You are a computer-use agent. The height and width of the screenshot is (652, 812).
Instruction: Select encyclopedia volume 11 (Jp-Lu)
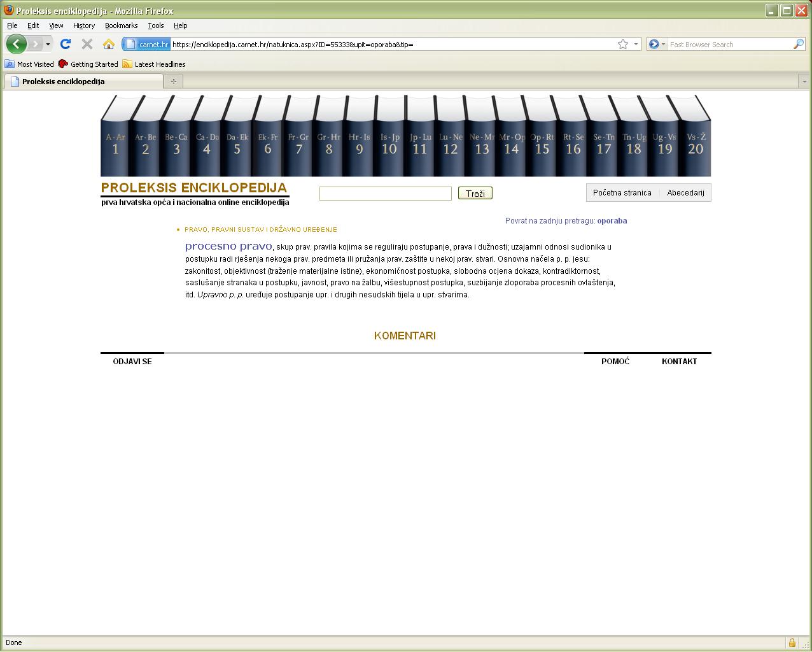(x=421, y=136)
